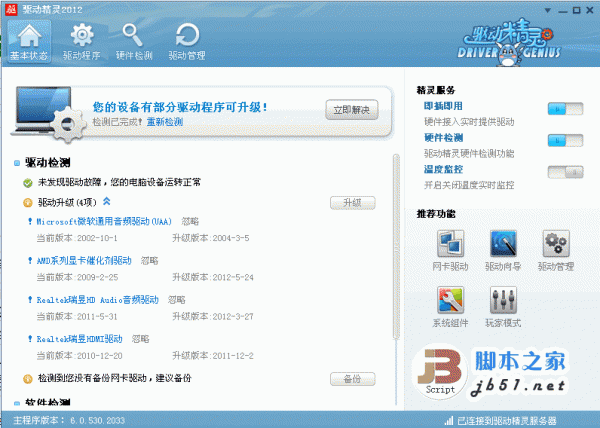
Task: Click the 驱动精灵 red app icon in title bar
Action: (11, 9)
